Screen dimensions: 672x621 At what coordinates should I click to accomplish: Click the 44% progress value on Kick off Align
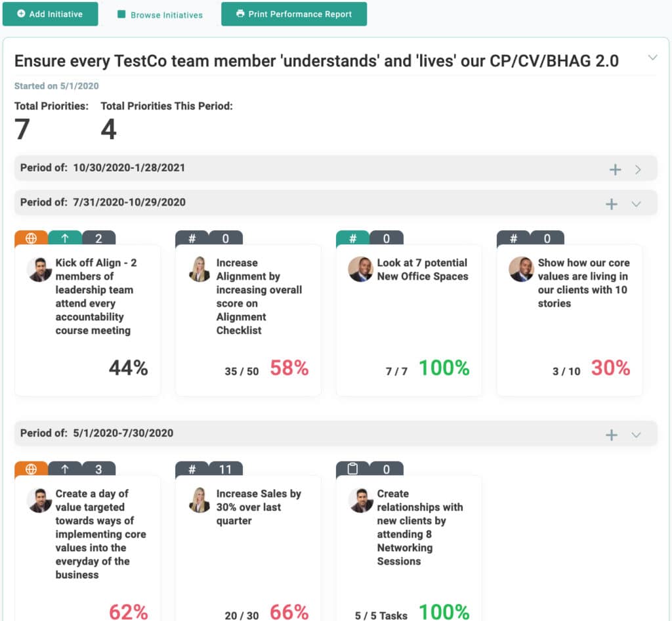tap(129, 368)
